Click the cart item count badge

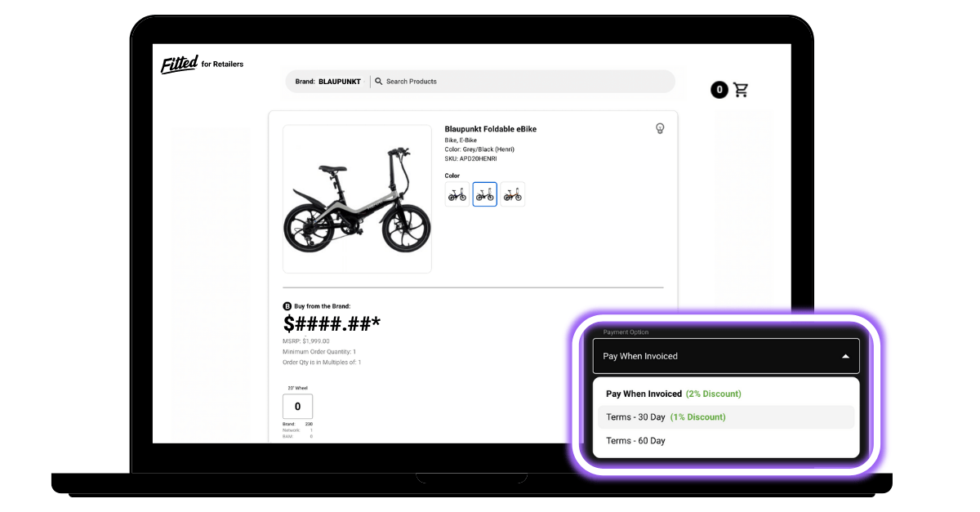coord(719,90)
